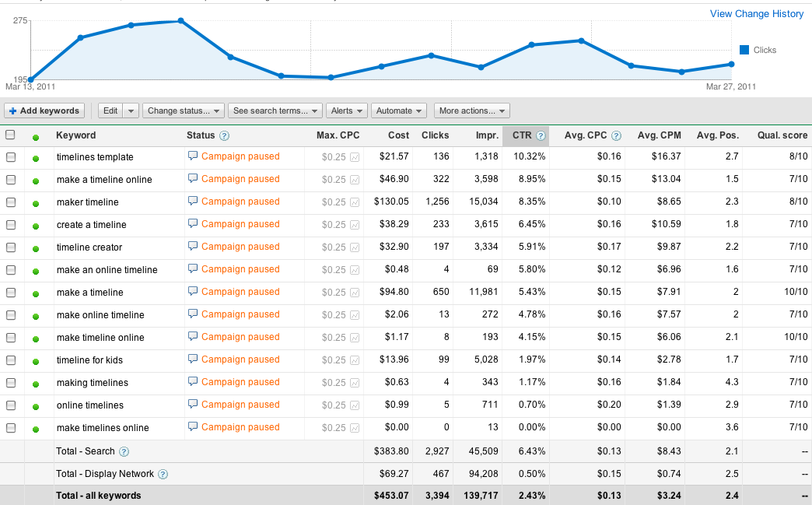
Task: Click the Total - Search help icon
Action: coord(124,451)
